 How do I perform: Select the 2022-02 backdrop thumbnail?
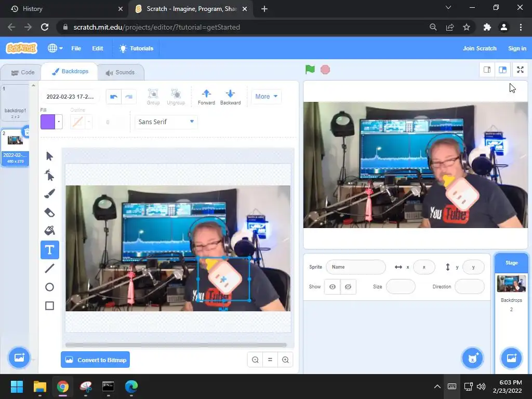coord(15,147)
